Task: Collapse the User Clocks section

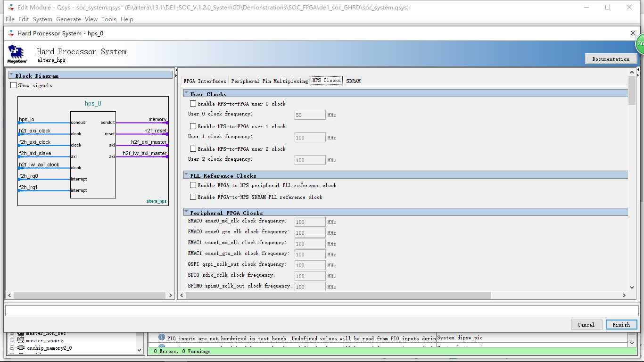Action: tap(187, 93)
